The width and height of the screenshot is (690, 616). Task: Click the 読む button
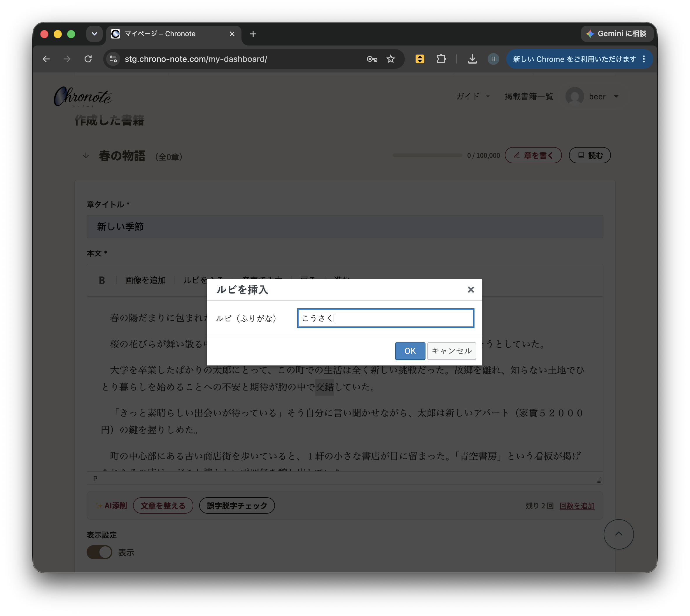[589, 155]
